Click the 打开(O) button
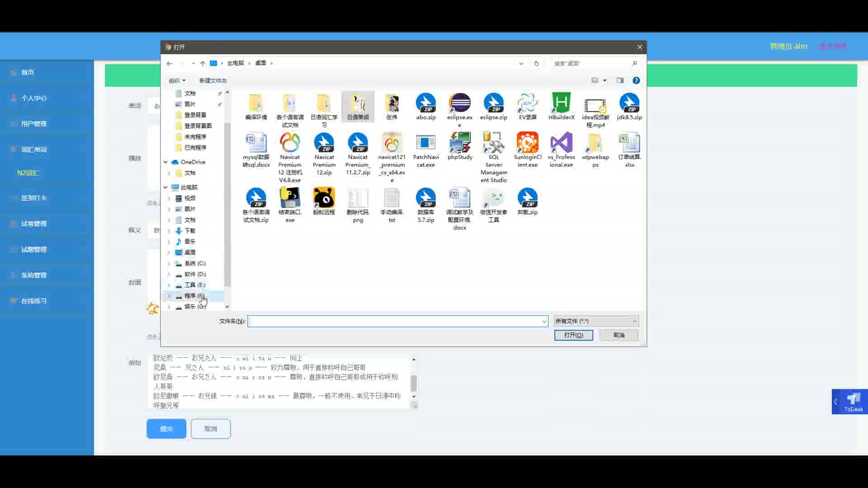Viewport: 868px width, 488px height. click(573, 335)
